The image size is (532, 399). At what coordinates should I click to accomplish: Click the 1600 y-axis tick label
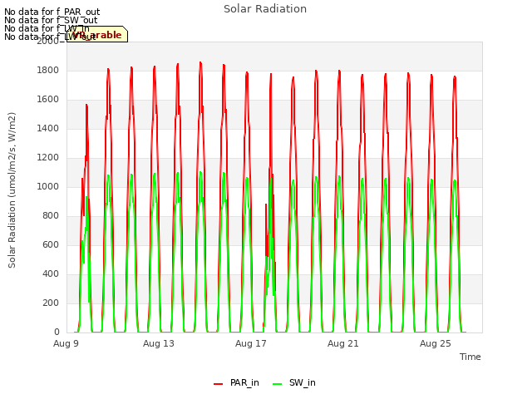pyautogui.click(x=48, y=100)
